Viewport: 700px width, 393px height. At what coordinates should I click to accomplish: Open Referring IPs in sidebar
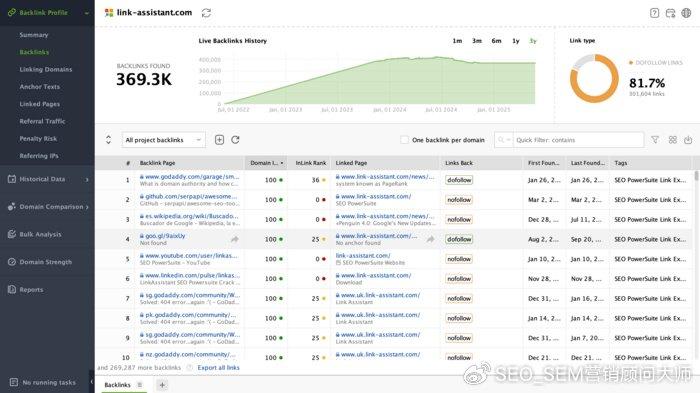point(39,156)
